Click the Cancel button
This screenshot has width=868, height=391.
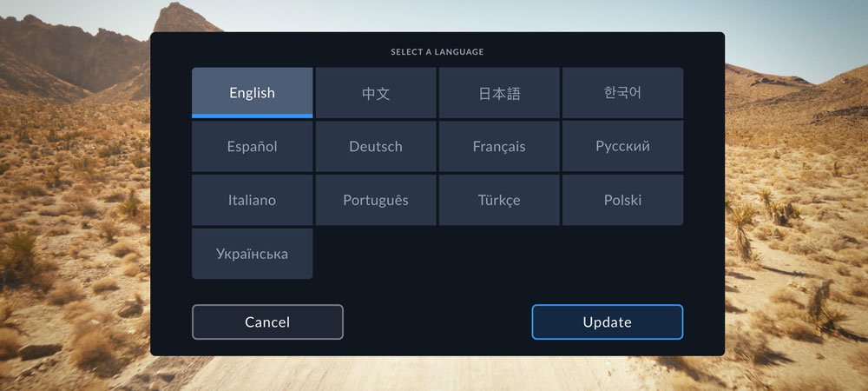point(267,321)
